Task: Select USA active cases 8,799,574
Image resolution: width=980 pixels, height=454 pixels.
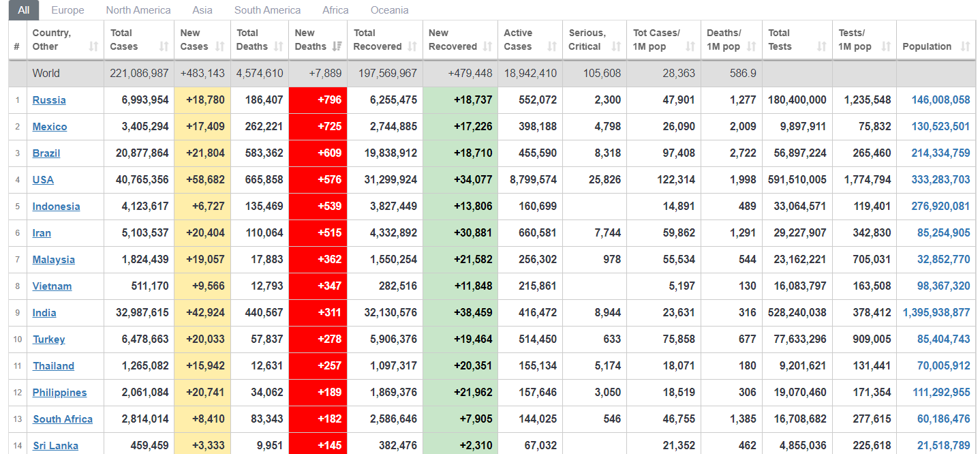Action: tap(530, 180)
